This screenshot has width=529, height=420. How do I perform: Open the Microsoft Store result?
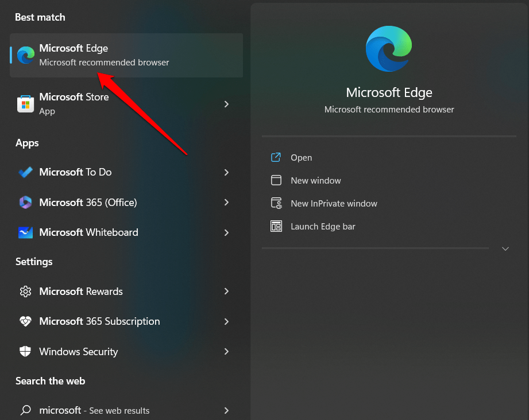coord(126,104)
